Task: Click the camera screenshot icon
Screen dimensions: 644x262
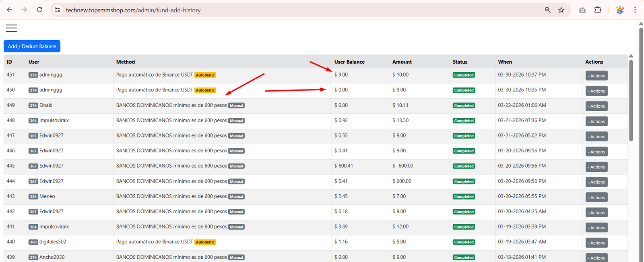Action: (x=582, y=10)
